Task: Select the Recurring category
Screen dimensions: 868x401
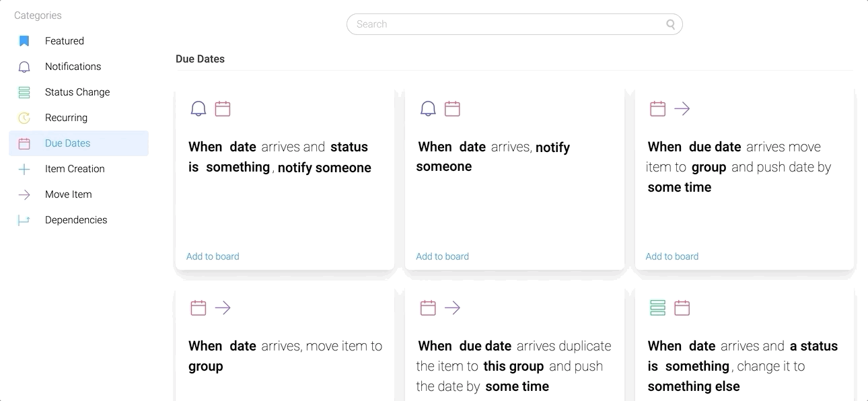Action: pos(79,118)
